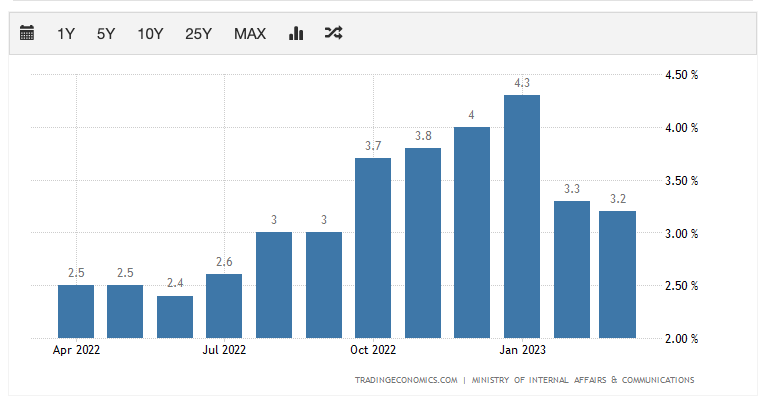Click the '3.7' data label
The height and width of the screenshot is (398, 766).
point(373,146)
